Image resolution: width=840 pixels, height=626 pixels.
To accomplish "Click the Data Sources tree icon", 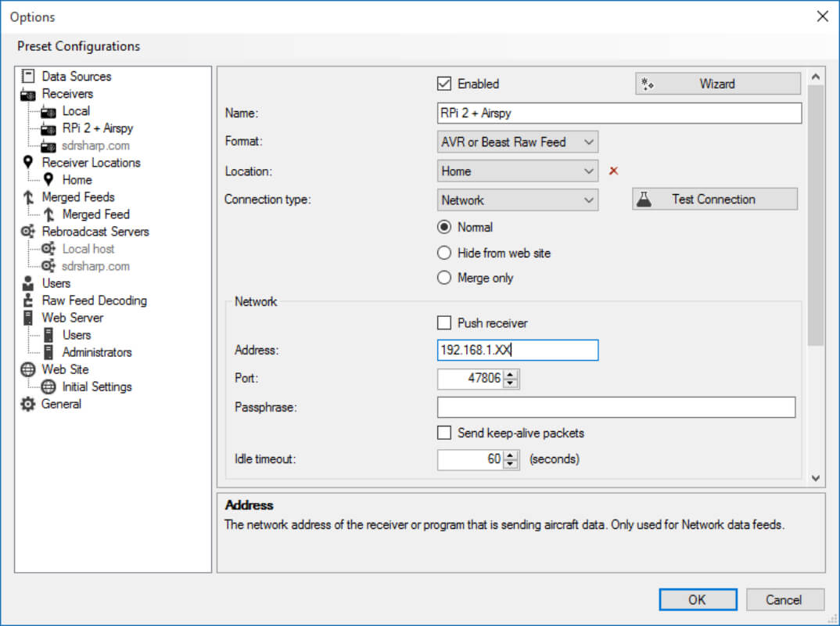I will (x=28, y=76).
